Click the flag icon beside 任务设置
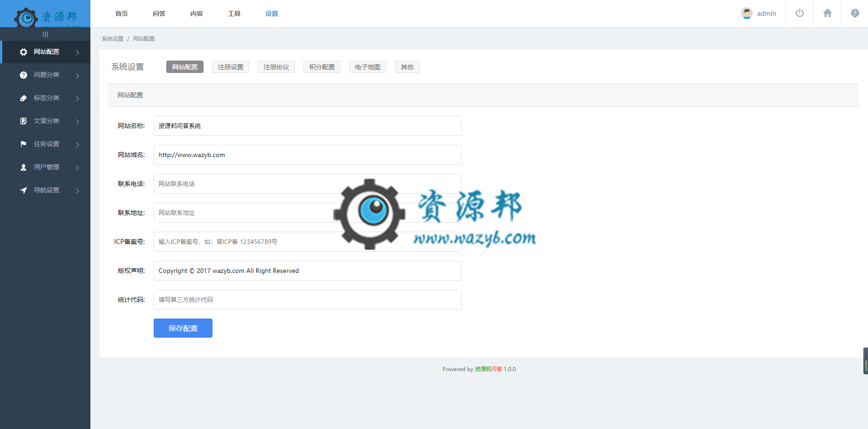The image size is (868, 429). pos(24,144)
